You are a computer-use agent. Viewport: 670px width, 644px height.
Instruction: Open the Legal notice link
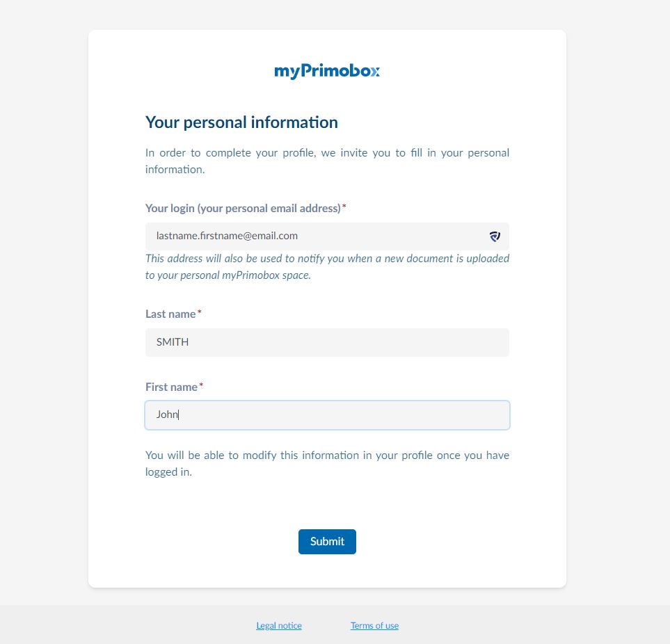tap(279, 626)
